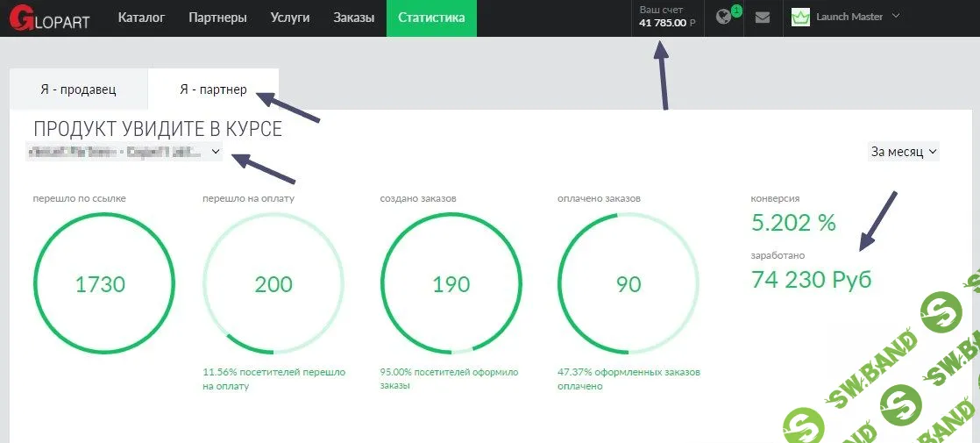
Task: Click the text 47.37% оформленных заказов оплачено
Action: [628, 379]
